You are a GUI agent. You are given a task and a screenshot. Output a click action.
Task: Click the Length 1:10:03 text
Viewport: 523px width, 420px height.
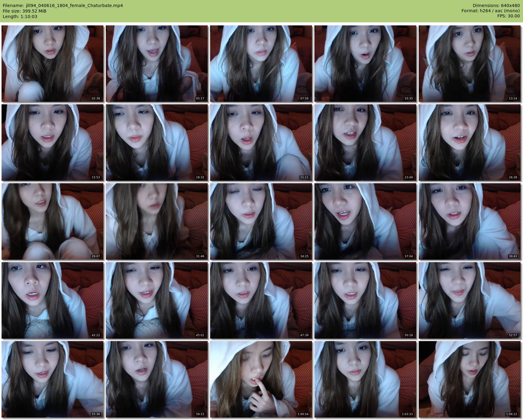20,17
